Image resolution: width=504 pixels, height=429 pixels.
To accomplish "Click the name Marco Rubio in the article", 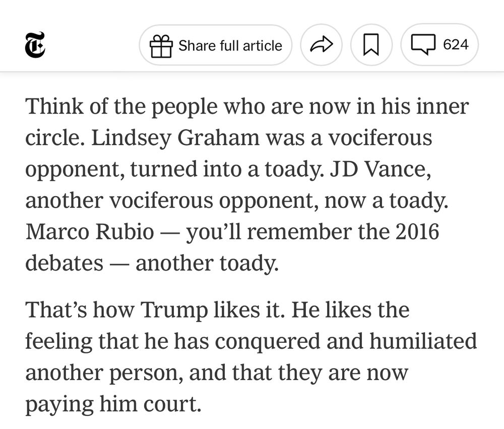I will pos(91,231).
